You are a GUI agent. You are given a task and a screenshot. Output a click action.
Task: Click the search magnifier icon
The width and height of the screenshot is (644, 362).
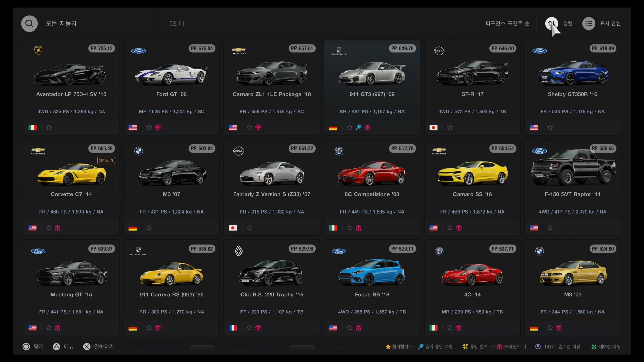click(30, 24)
